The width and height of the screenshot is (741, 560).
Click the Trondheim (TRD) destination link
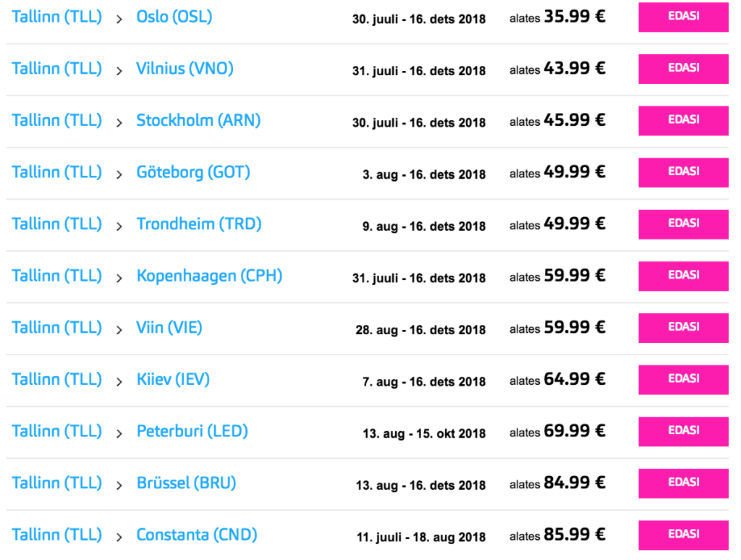[199, 224]
